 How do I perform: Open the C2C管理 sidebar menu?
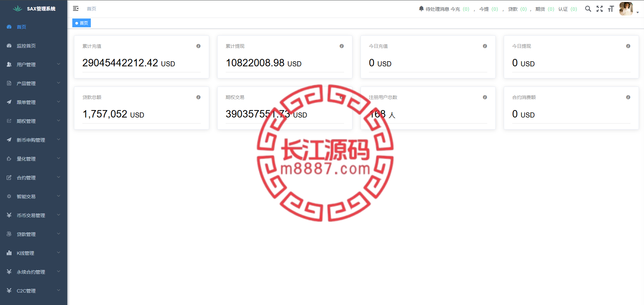pos(34,291)
